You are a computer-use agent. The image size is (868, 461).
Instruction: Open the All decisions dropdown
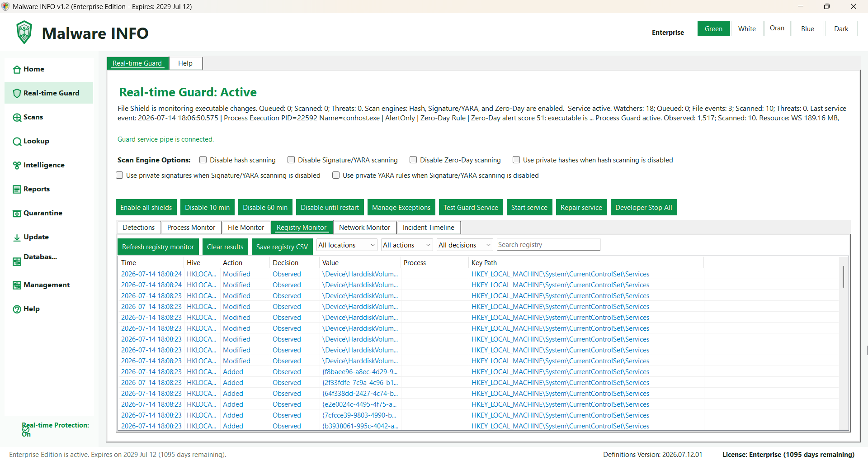(x=465, y=245)
